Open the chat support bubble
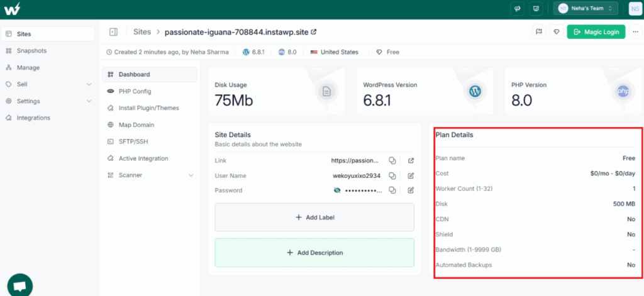The image size is (644, 296). (19, 285)
